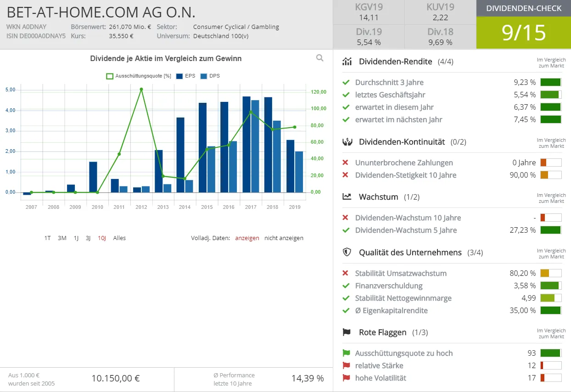Click green flag beside Ausschüttungsquote zu hoch
Screen dimensions: 571x392
coord(346,353)
